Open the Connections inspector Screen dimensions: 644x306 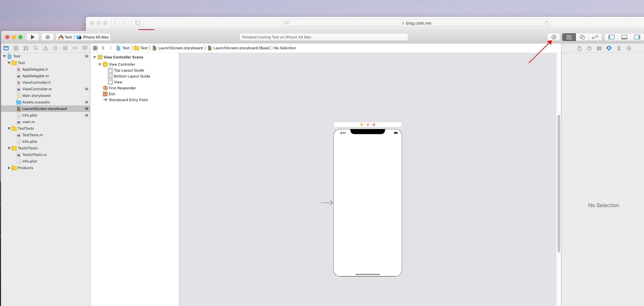[x=629, y=48]
